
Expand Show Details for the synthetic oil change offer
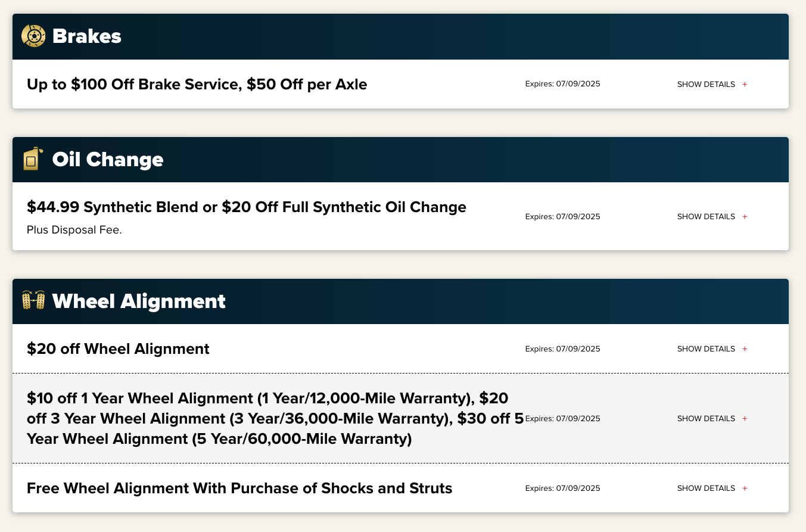point(706,217)
